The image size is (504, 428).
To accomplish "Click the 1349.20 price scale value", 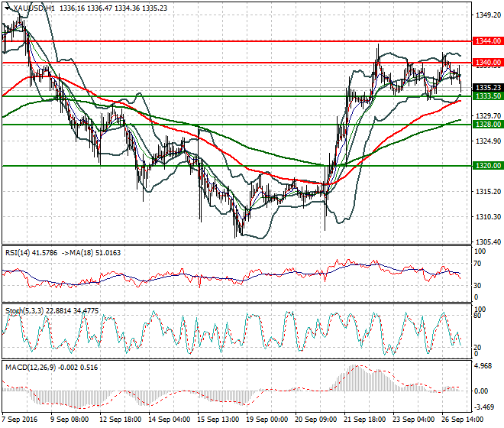I will [488, 15].
